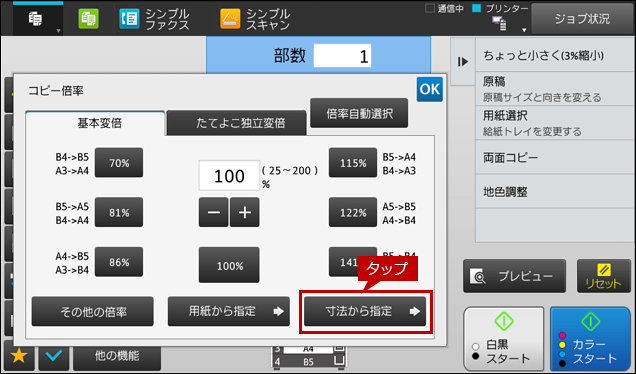Toggle the 通信中 indicator box
Image resolution: width=636 pixels, height=374 pixels.
430,8
